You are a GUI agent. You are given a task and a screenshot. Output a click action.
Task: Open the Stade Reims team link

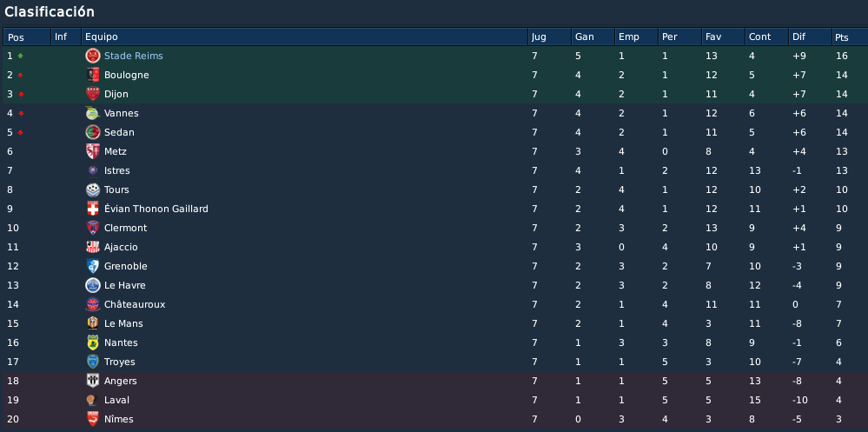pyautogui.click(x=134, y=56)
